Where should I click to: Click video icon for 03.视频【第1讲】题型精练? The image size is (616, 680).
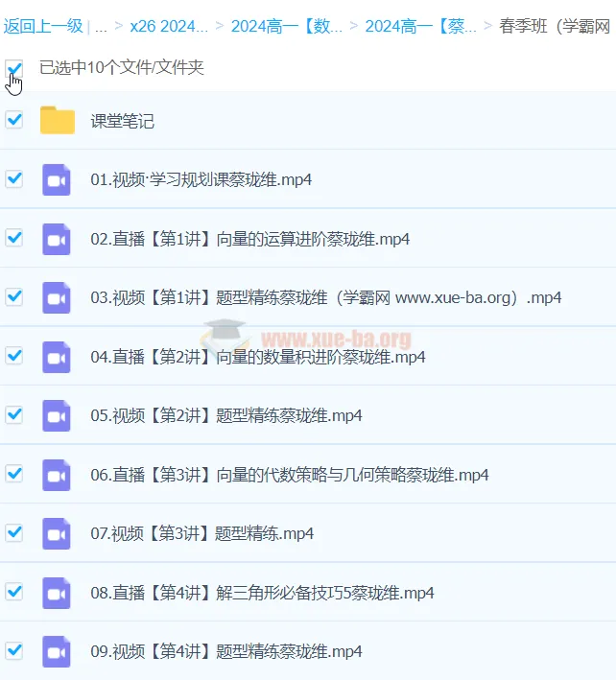coord(57,298)
